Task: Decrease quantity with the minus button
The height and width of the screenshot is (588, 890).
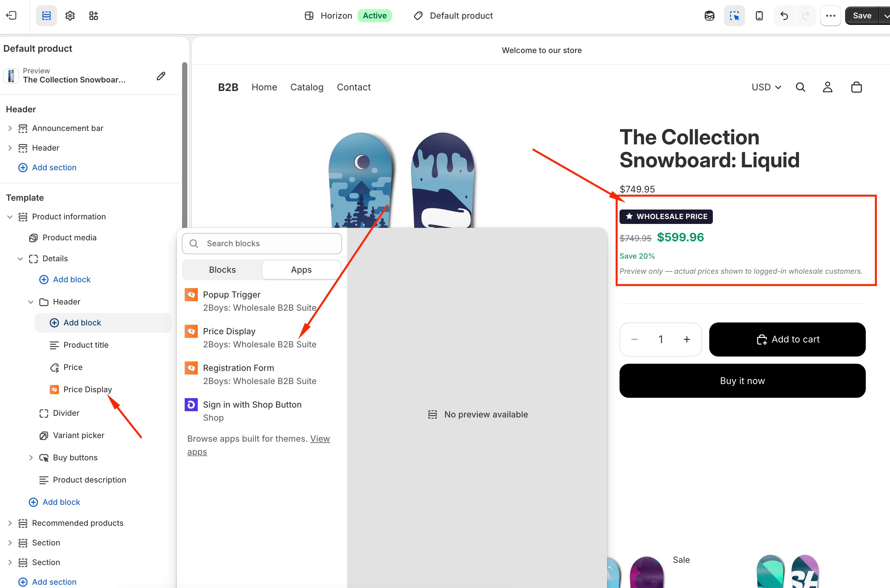Action: [x=635, y=340]
